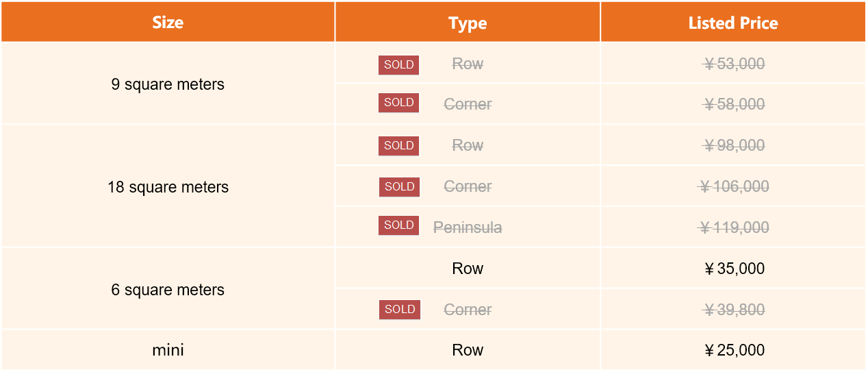Select the 9 square meters size cell
Screen dimensions: 868x372
pos(168,84)
